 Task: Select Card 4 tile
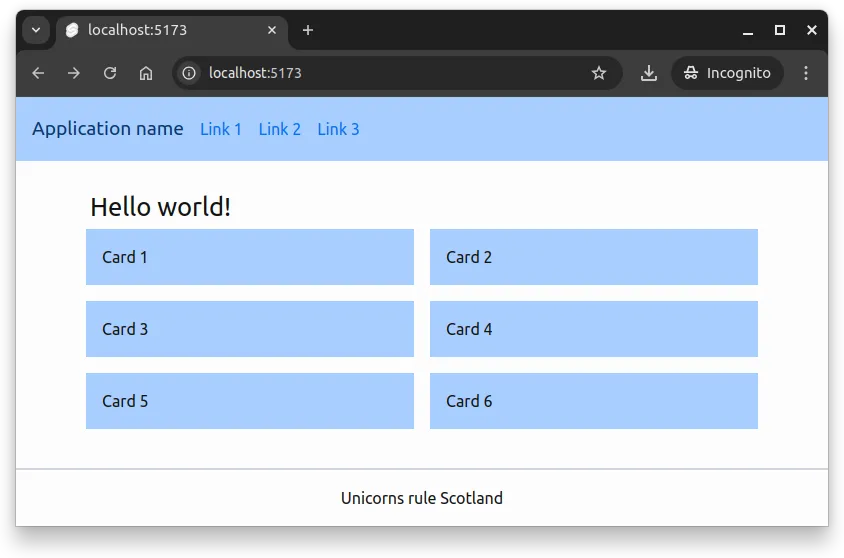[593, 329]
